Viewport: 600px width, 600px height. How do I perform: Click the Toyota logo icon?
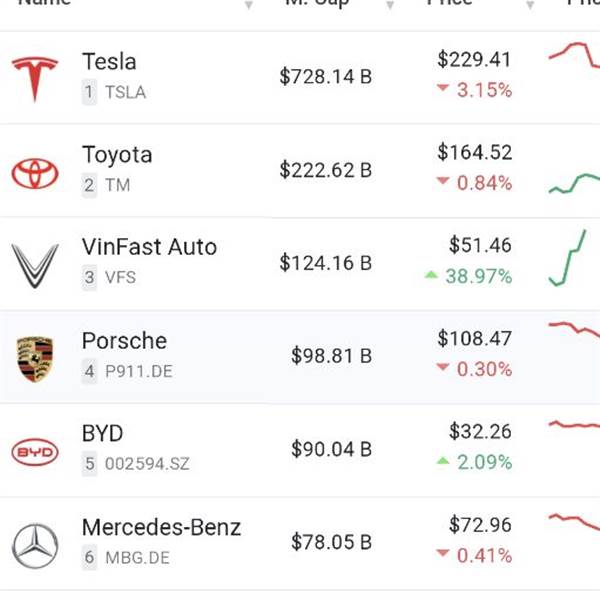[x=35, y=172]
